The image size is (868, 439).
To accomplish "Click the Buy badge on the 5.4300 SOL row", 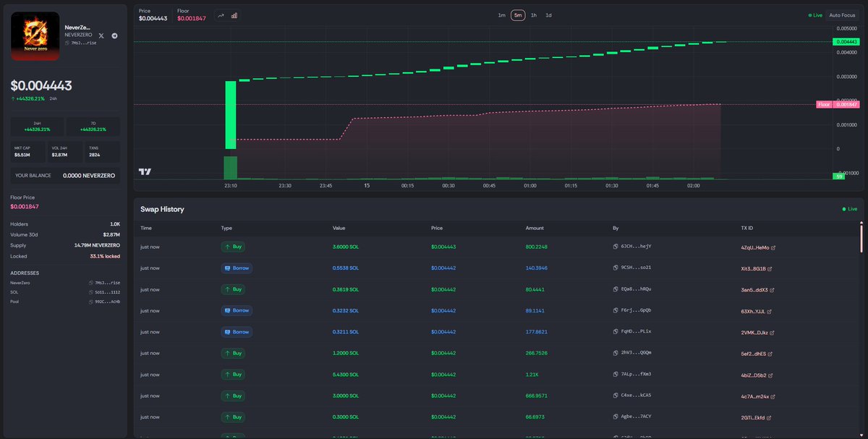I will tap(233, 375).
